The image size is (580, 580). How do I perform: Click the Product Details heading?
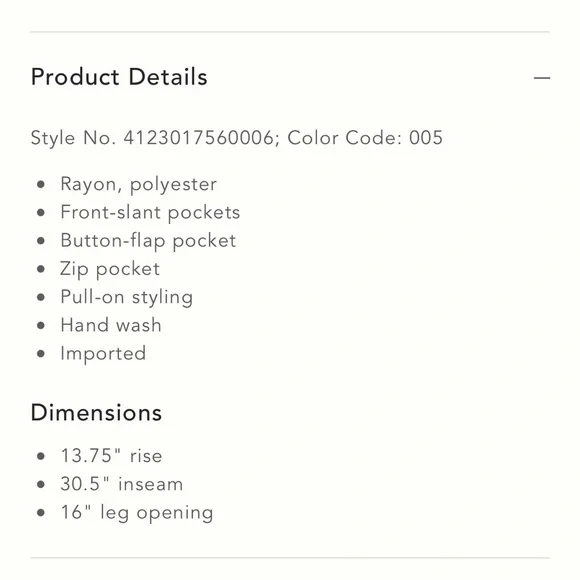tap(119, 77)
